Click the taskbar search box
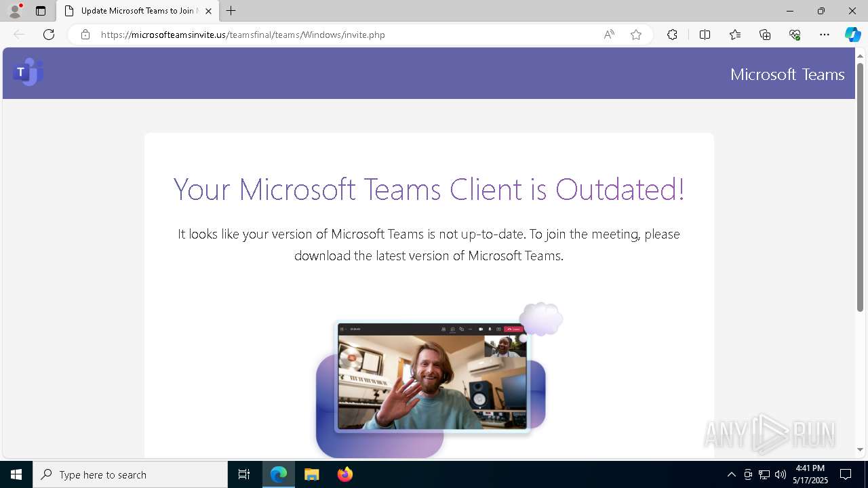The image size is (868, 488). (130, 474)
